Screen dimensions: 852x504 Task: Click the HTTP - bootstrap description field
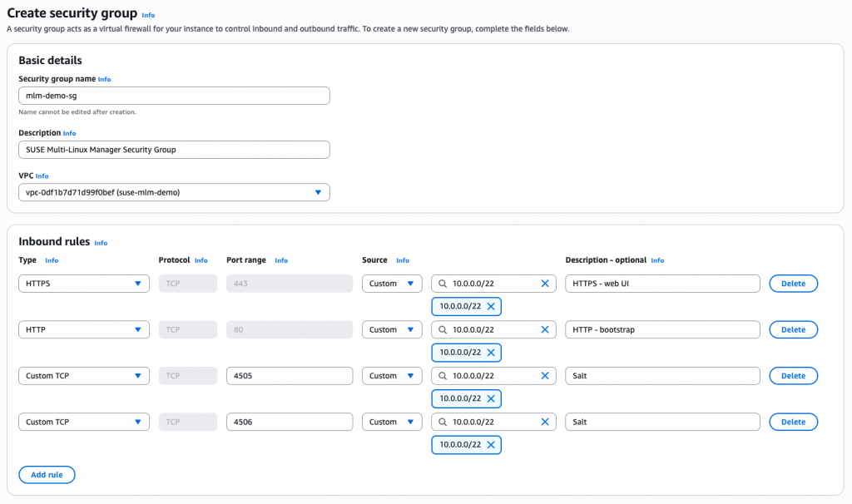[x=662, y=330]
